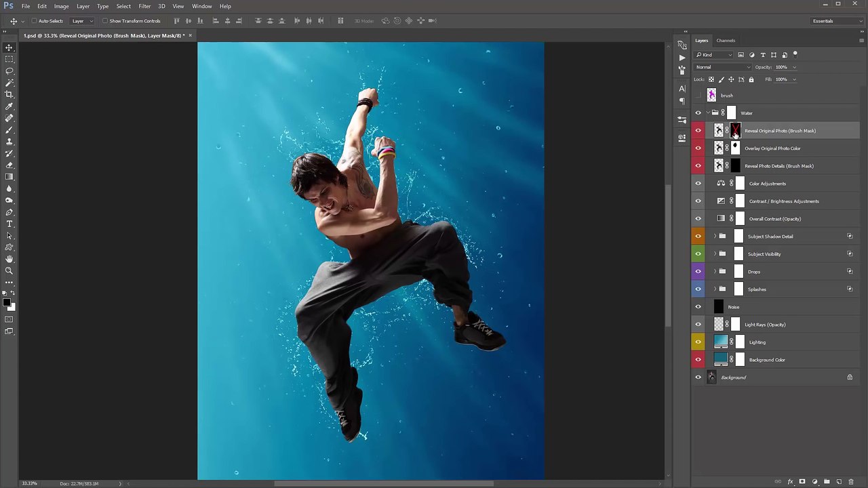Screen dimensions: 868x488
Task: Expand the Subject Shadow Detail group
Action: click(x=714, y=237)
